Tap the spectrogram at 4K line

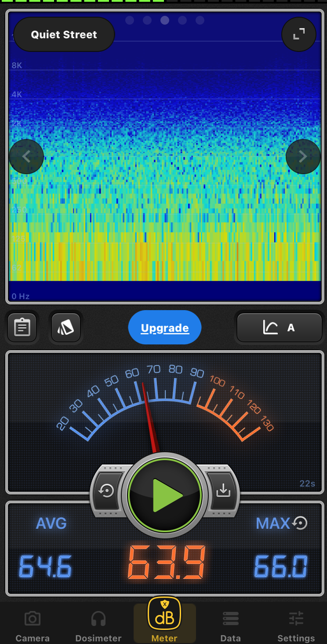pos(165,99)
